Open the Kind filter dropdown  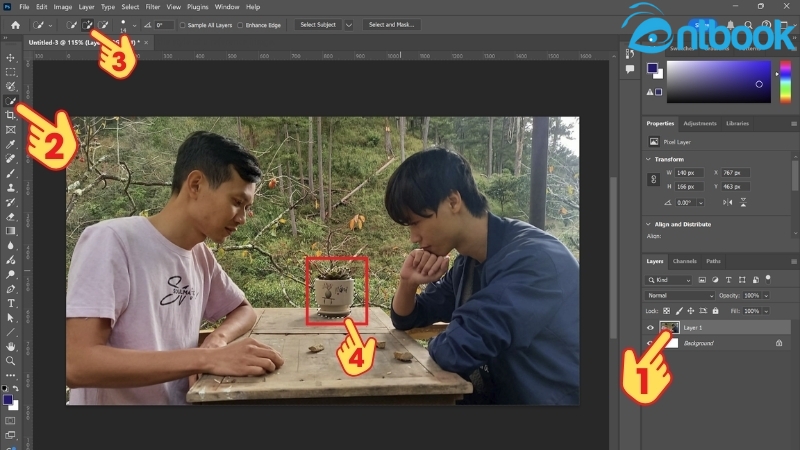pyautogui.click(x=669, y=280)
